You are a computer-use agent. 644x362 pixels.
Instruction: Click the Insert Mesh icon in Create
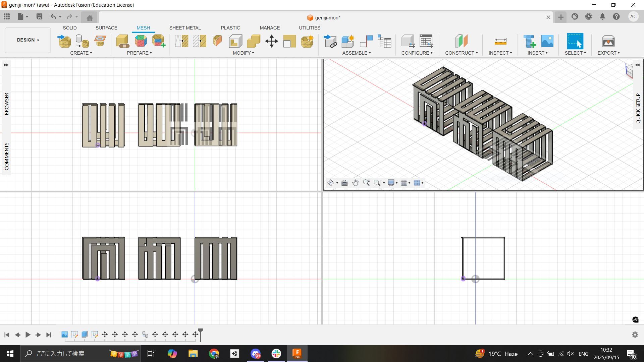click(64, 41)
